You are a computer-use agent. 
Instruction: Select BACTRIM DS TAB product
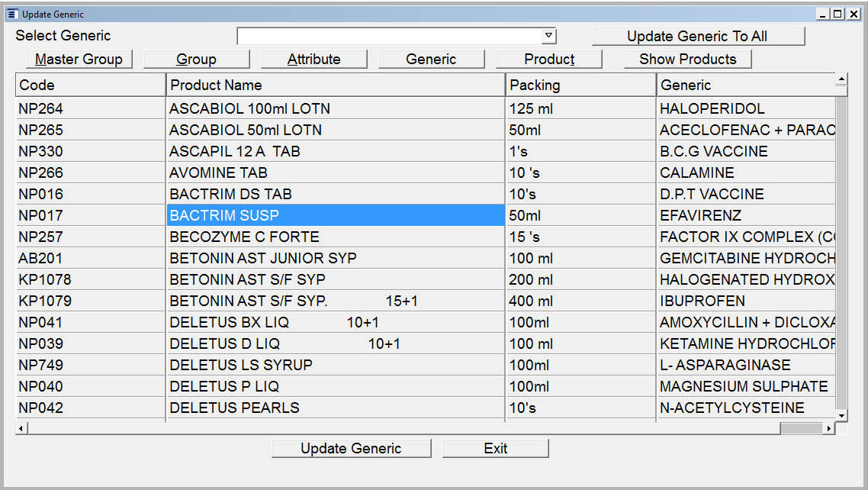tap(336, 194)
